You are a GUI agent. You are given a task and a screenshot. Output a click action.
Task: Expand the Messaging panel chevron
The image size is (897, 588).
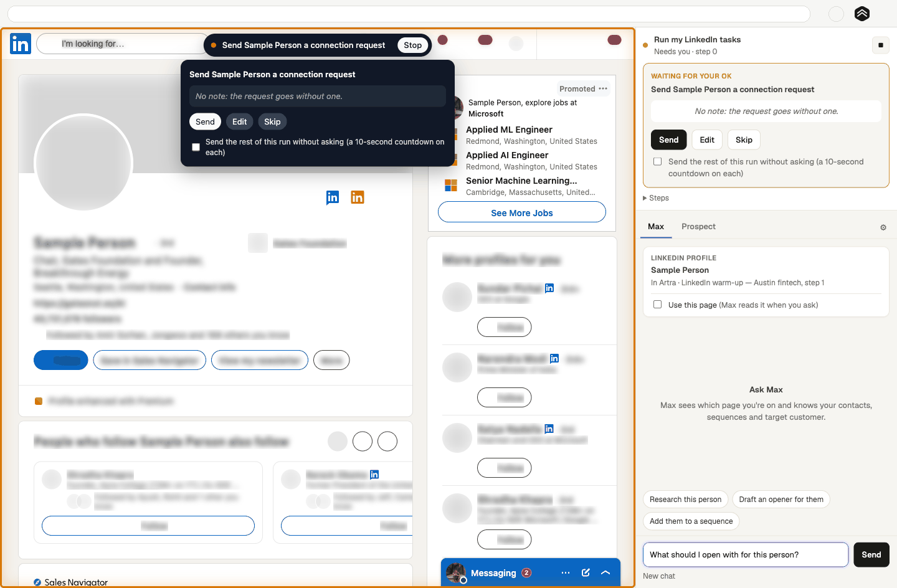(605, 572)
